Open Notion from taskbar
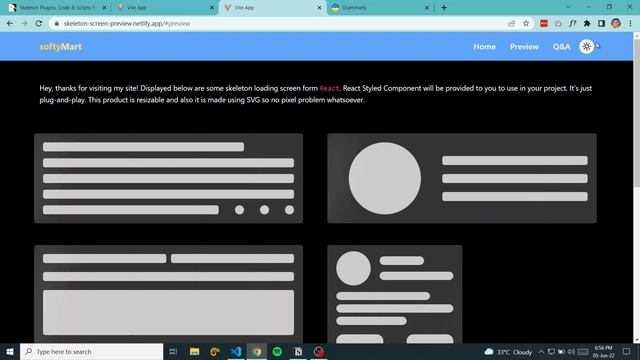 coord(298,351)
